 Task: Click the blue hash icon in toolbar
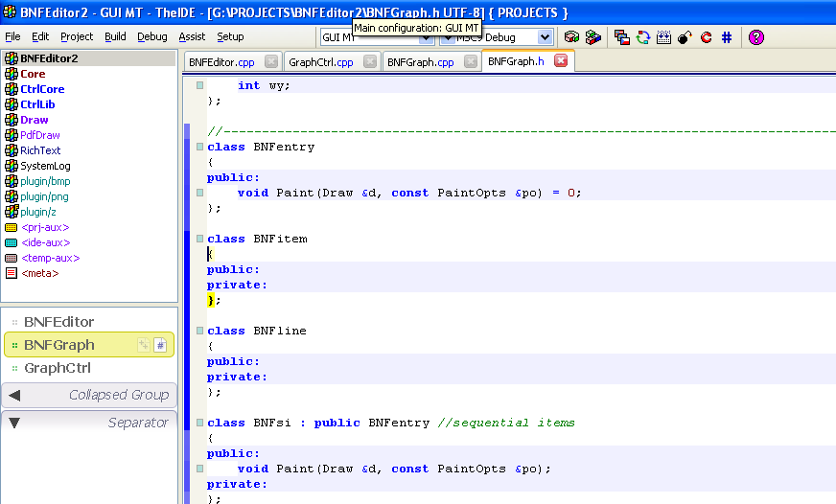727,37
